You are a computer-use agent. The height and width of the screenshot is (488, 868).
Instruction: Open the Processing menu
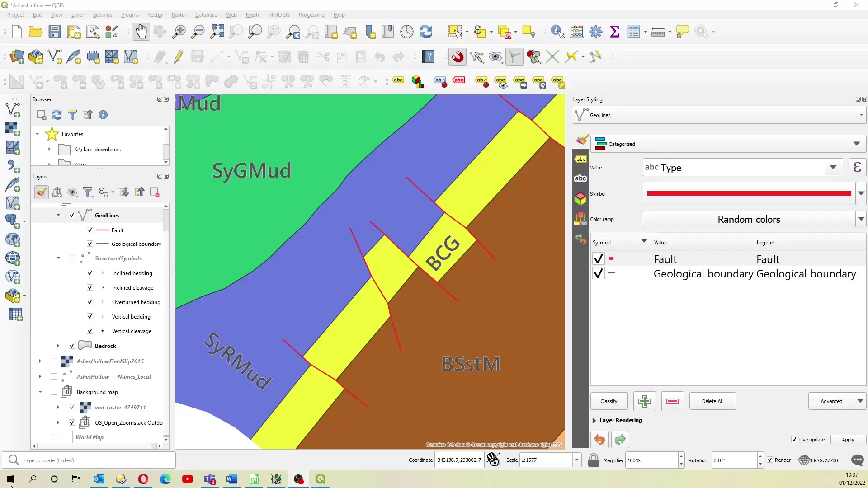point(311,14)
